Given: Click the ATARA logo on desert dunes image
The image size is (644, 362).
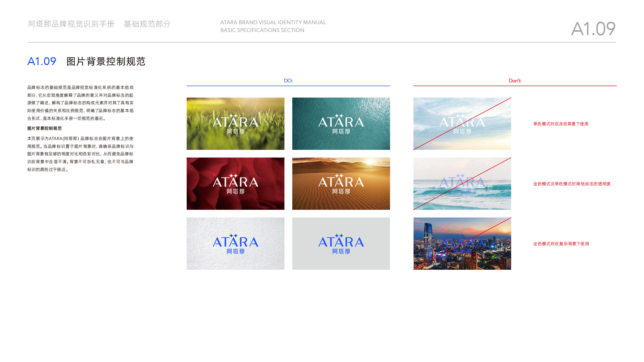Looking at the screenshot, I should [x=341, y=184].
